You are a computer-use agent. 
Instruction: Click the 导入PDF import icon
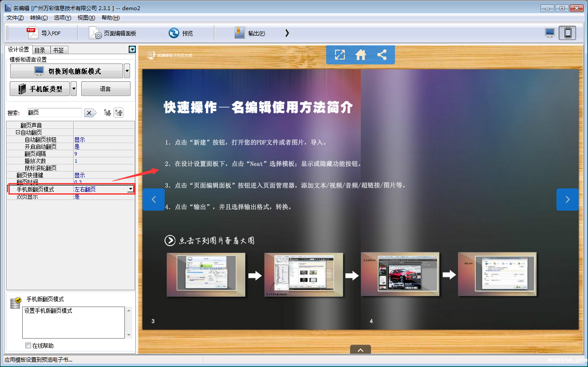32,33
